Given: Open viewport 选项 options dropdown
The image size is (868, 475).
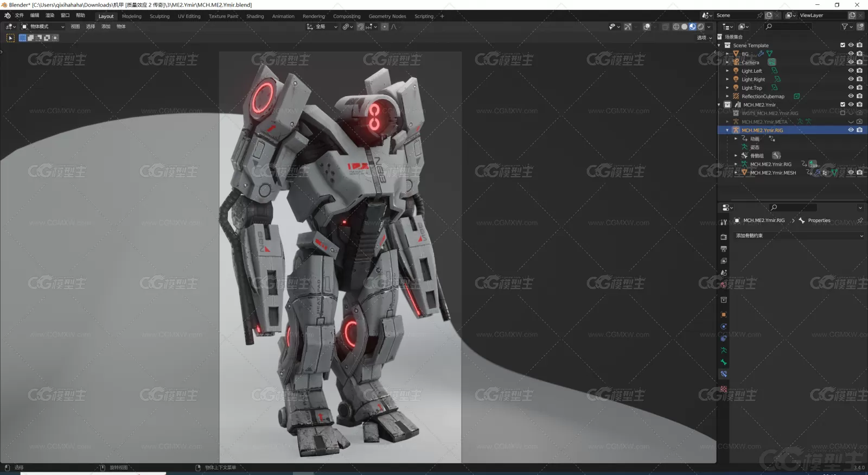Looking at the screenshot, I should (704, 38).
